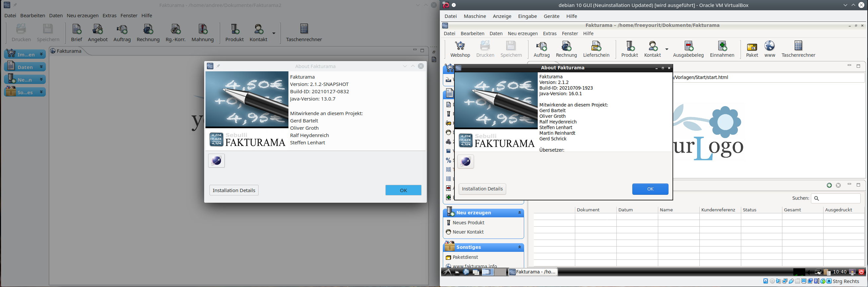Collapse the Neu erzeugen panel
Screen dimensions: 868x287
(519, 213)
